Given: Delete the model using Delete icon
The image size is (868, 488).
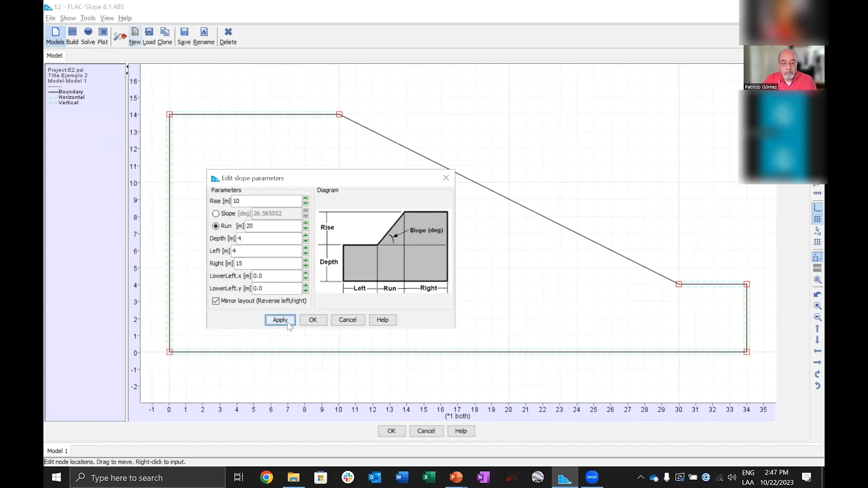Looking at the screenshot, I should pos(228,36).
